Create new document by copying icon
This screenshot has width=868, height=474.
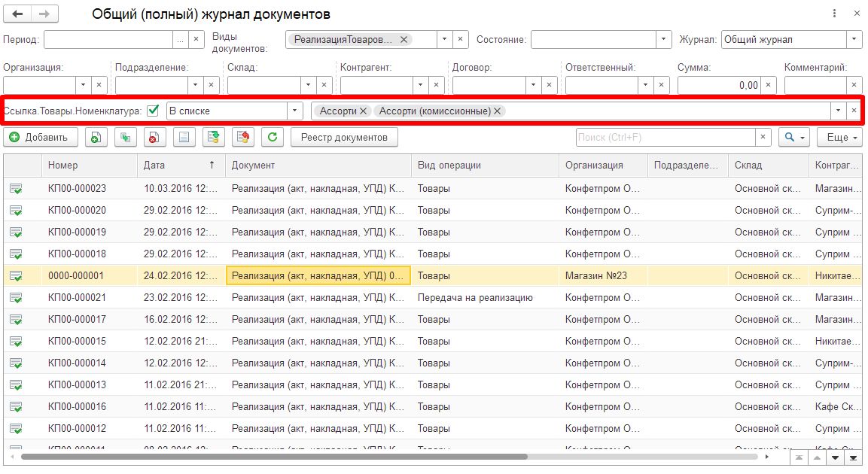pos(96,137)
